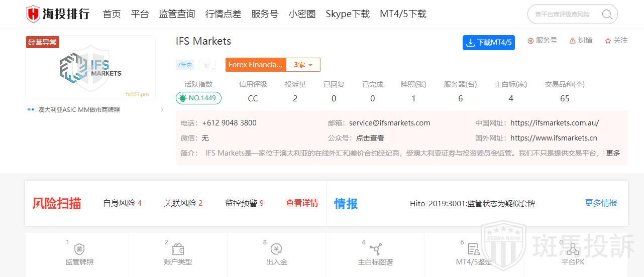
Task: Go to the 监管查询 menu
Action: 177,14
